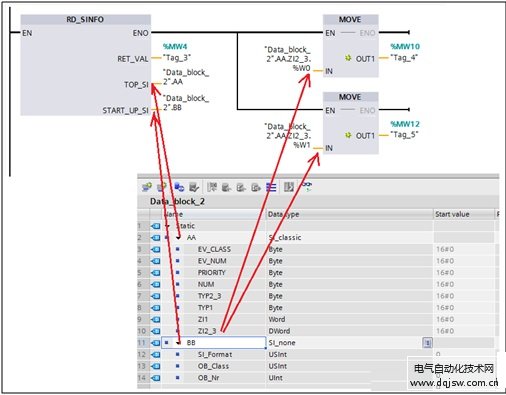This screenshot has height=395, width=506.
Task: Click the "Data_block_2".BB operand at START_UP_SI
Action: [x=186, y=103]
